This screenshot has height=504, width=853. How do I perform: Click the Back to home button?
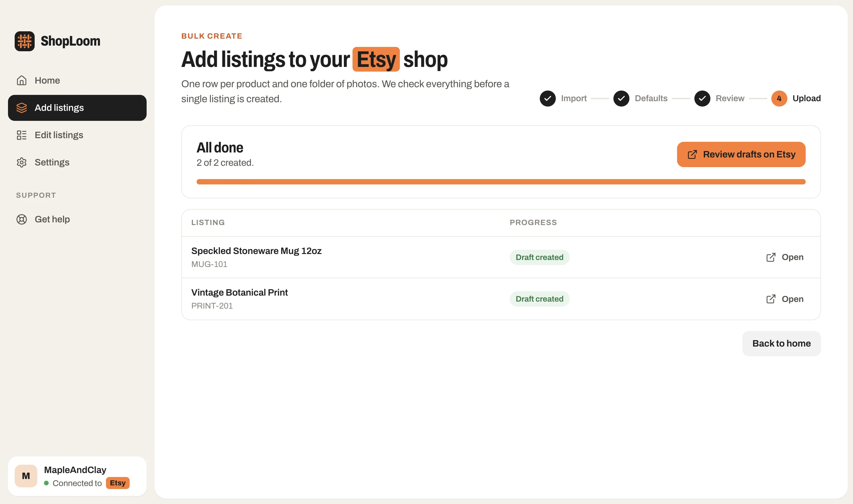(781, 343)
